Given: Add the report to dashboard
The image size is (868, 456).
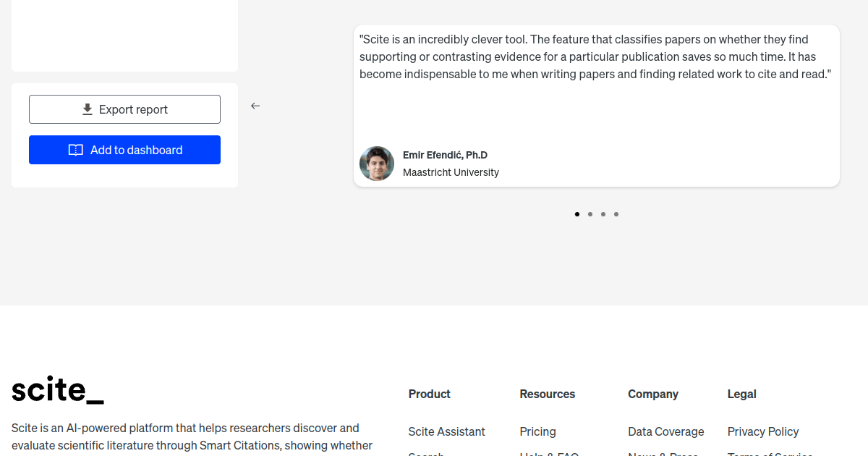Looking at the screenshot, I should point(124,150).
